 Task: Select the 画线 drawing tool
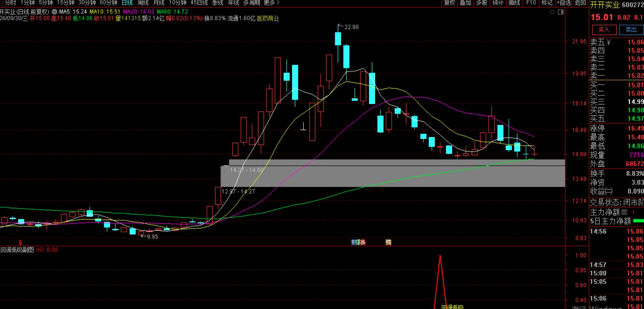coord(514,3)
